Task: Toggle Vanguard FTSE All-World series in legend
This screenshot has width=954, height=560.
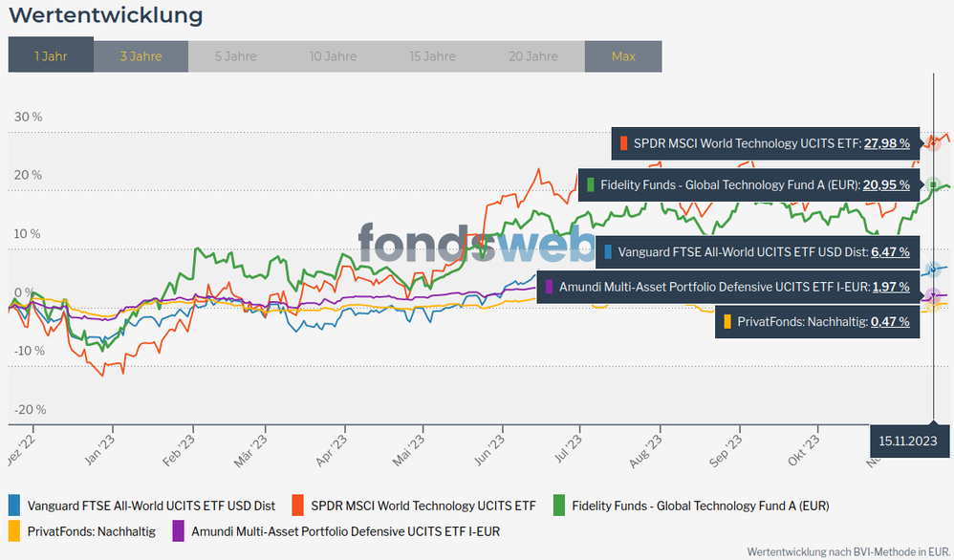Action: click(x=151, y=506)
